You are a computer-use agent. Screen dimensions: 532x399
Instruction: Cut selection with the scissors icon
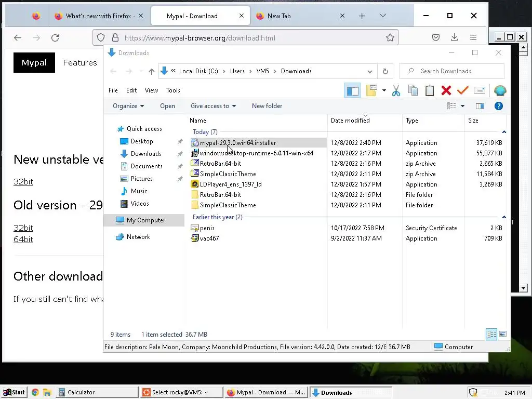point(396,90)
